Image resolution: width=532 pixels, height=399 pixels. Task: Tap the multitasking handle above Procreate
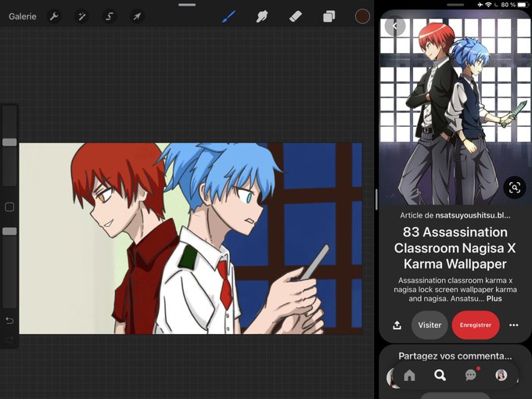tap(187, 5)
